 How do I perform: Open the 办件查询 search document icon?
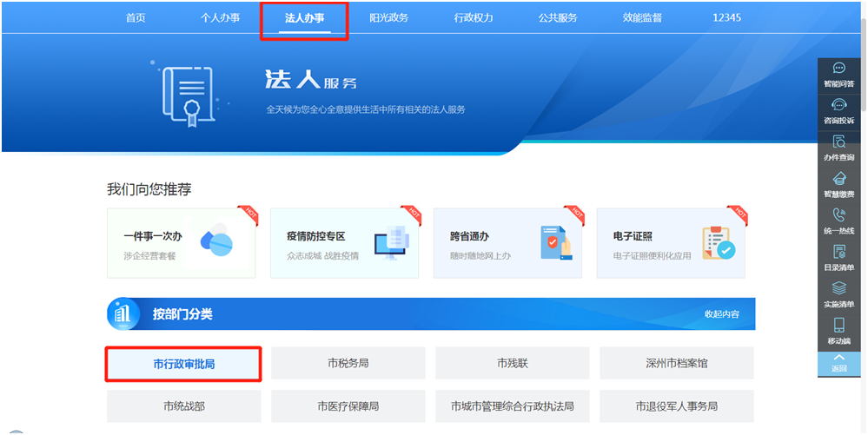click(838, 142)
